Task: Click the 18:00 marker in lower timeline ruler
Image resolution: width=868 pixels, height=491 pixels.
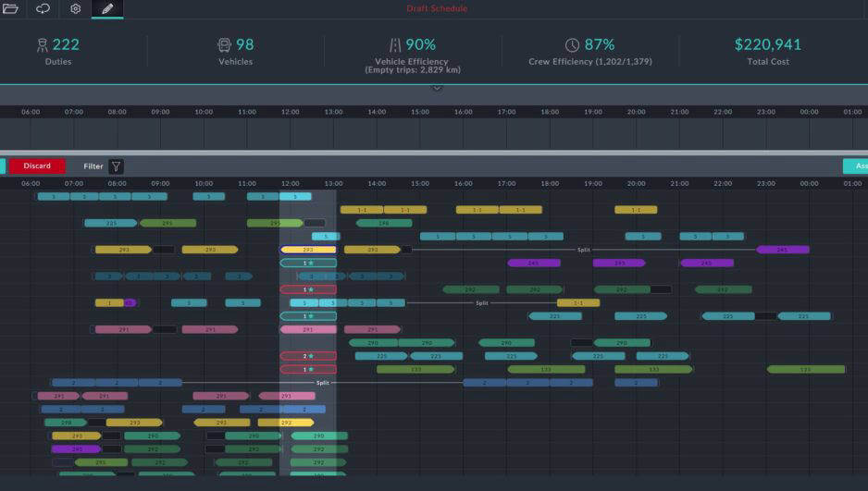Action: point(550,184)
